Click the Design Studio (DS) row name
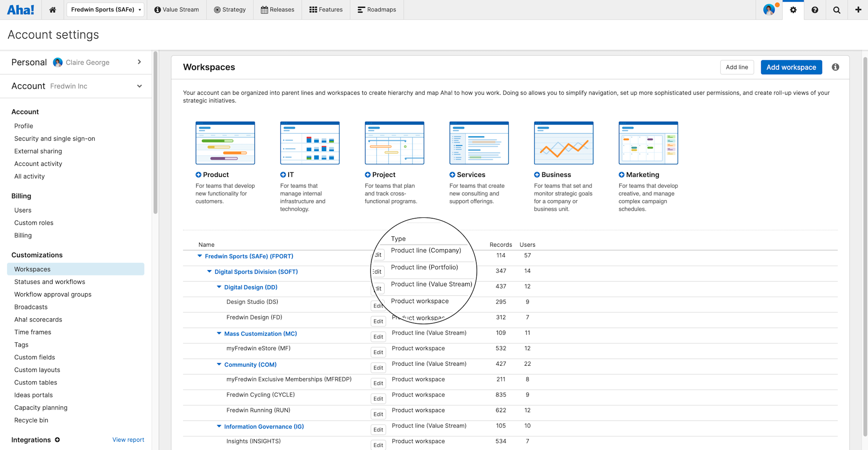 pos(252,302)
